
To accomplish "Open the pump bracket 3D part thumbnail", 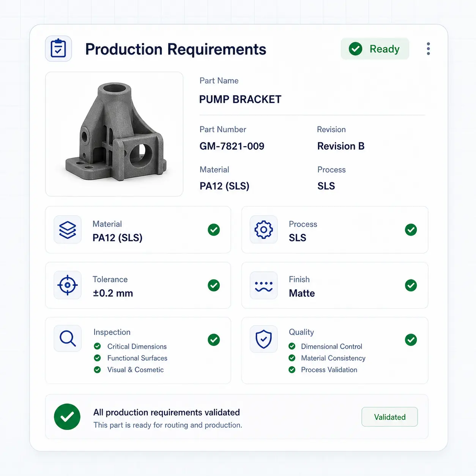I will click(x=114, y=134).
